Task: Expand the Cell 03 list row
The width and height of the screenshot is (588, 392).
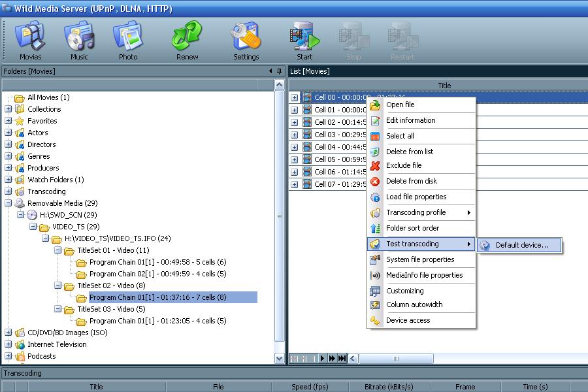Action: tap(294, 135)
